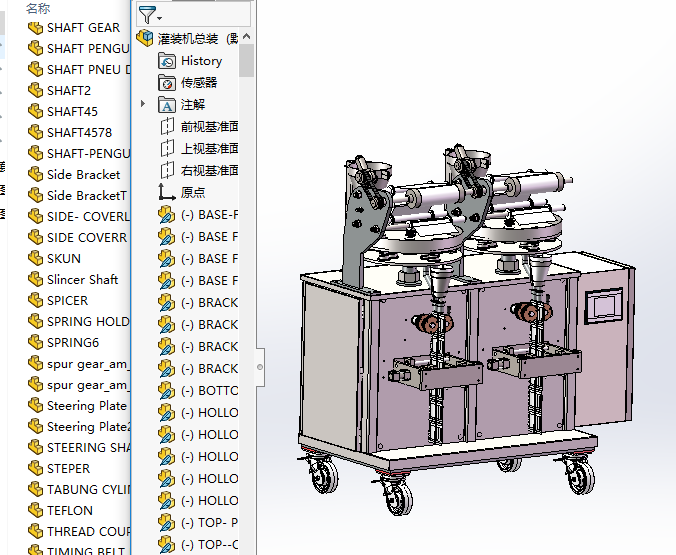Select the Side BracketT file name
The image size is (676, 555).
tap(87, 196)
